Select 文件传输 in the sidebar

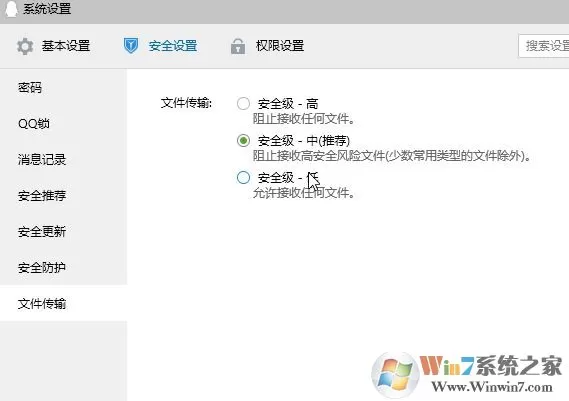(x=64, y=303)
